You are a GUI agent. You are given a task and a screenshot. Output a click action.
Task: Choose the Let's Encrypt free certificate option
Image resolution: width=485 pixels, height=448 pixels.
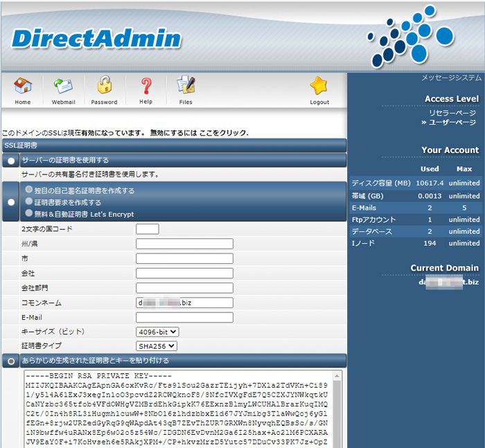29,213
